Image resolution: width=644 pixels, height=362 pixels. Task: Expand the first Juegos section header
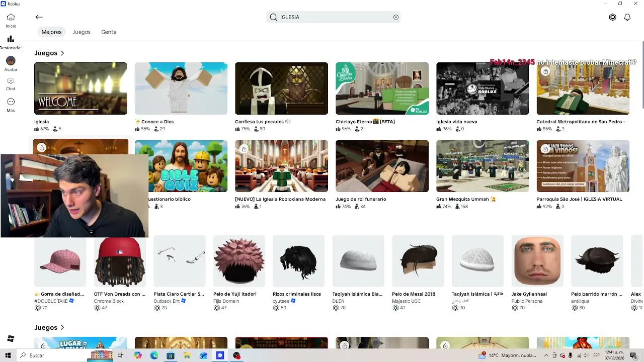(49, 53)
